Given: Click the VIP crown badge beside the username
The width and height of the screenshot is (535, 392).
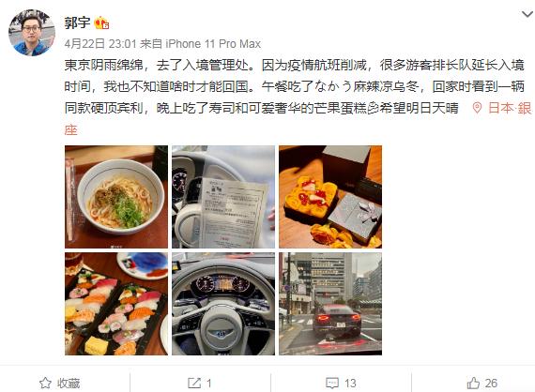Looking at the screenshot, I should (x=101, y=23).
